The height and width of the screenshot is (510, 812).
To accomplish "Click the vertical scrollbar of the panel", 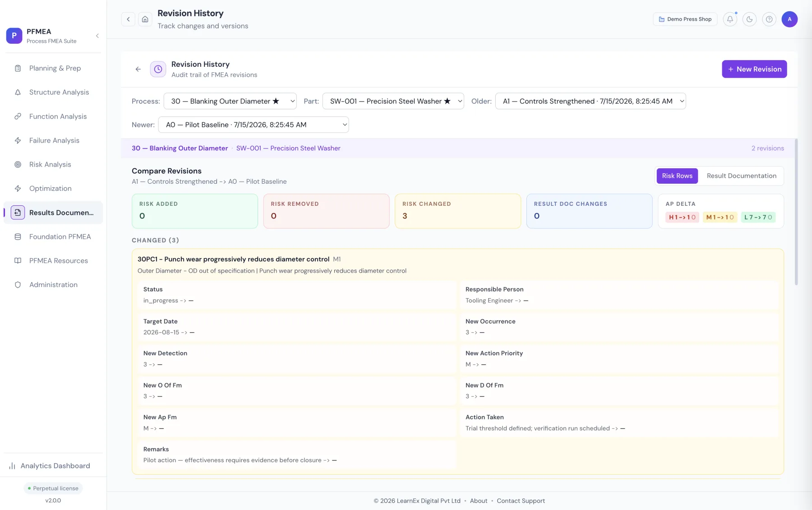I will point(796,212).
